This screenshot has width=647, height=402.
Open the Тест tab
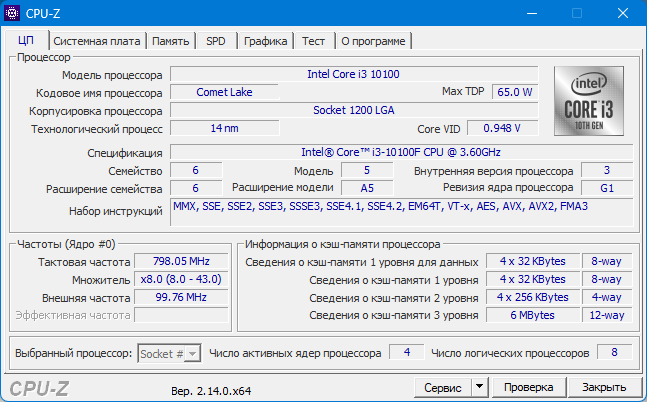pos(313,41)
